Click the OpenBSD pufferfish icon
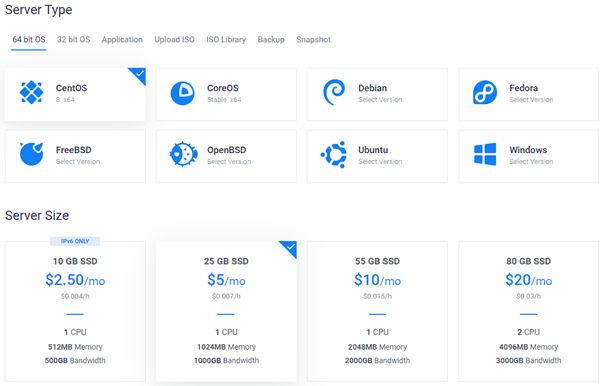602x386 pixels. pos(184,154)
